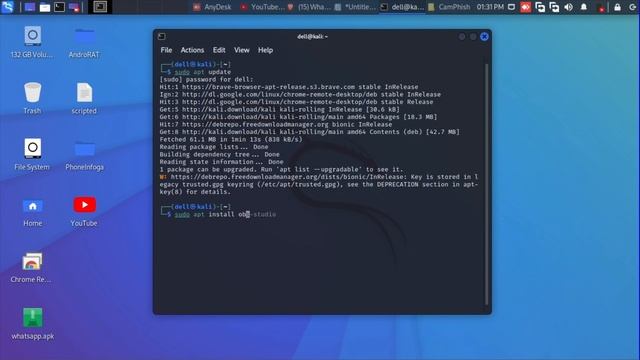This screenshot has height=360, width=640.
Task: Open the File System desktop icon
Action: coord(32,154)
